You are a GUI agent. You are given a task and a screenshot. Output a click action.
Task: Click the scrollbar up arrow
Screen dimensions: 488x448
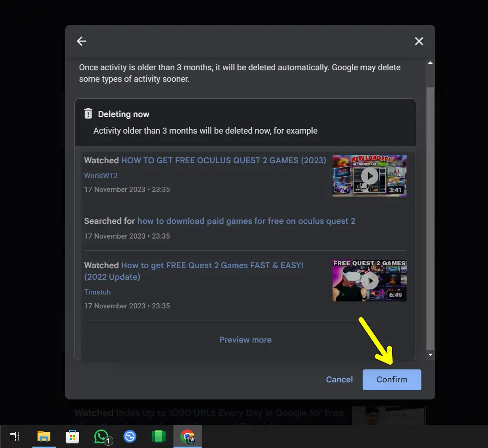430,62
